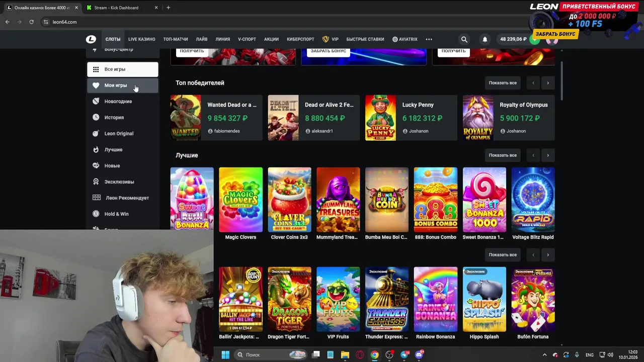Advance the exclusive games row right arrow
This screenshot has width=644, height=362.
point(548,255)
